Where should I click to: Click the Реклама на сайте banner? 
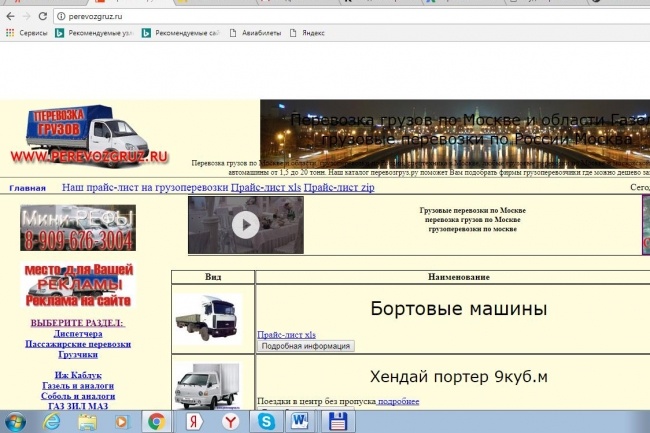78,285
